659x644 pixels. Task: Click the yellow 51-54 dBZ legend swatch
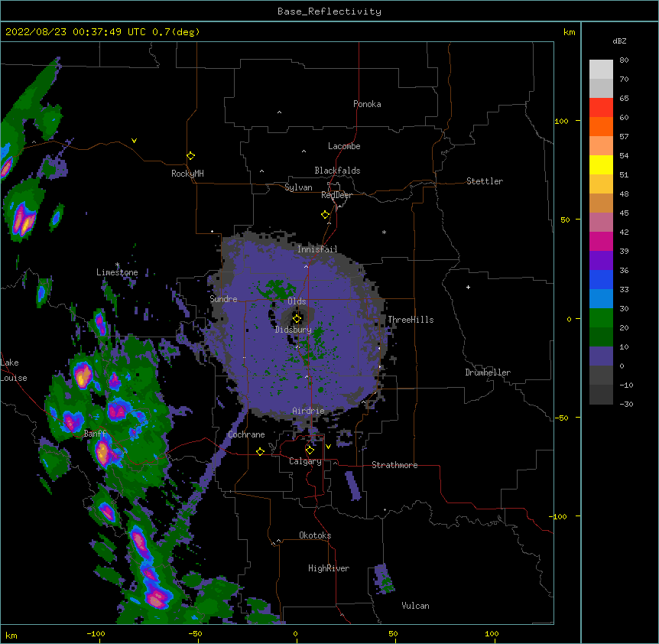[x=601, y=165]
